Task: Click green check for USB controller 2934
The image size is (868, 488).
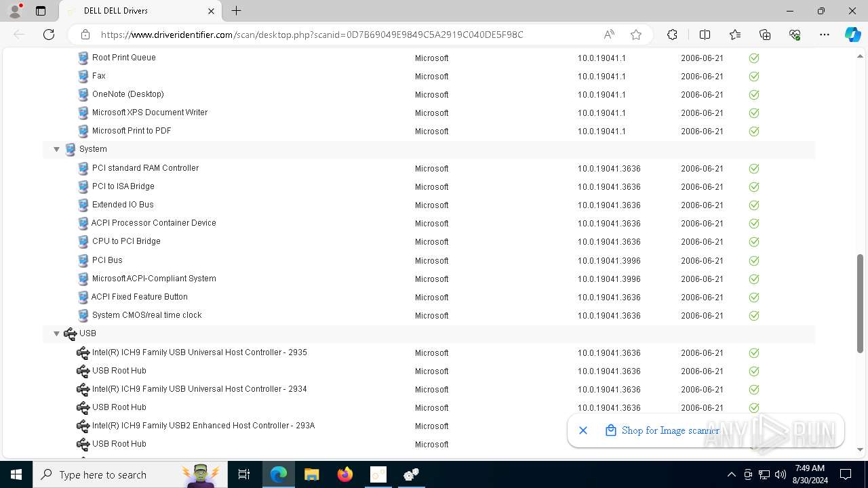Action: 754,389
